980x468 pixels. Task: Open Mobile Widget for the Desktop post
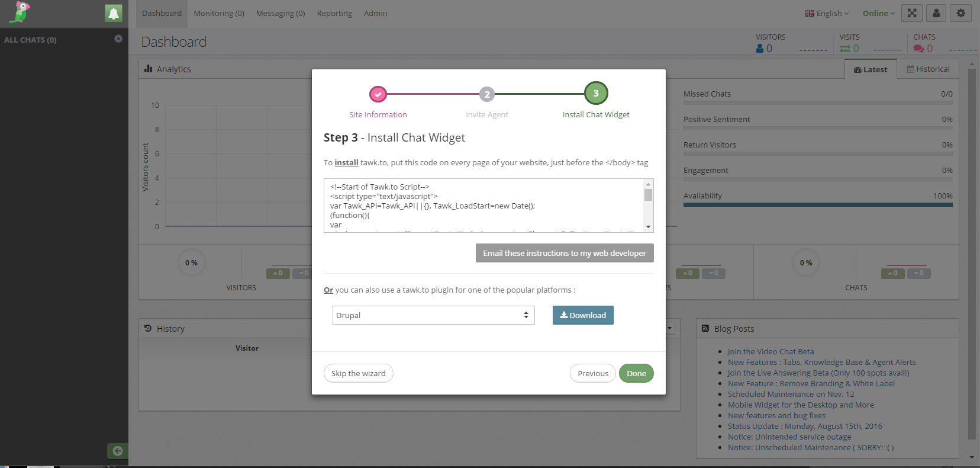click(801, 405)
